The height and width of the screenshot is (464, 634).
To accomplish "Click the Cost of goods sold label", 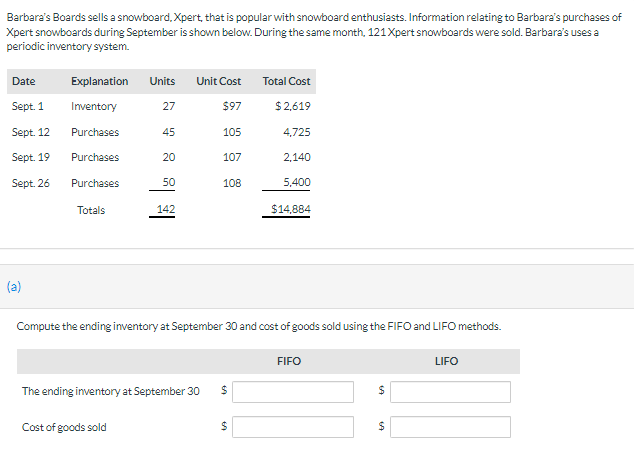I will pyautogui.click(x=64, y=427).
